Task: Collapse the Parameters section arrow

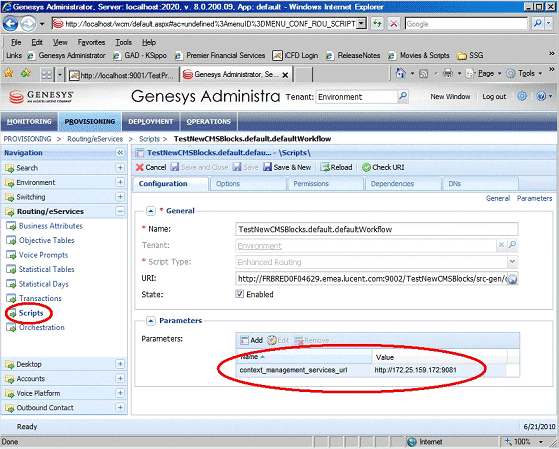Action: point(150,321)
